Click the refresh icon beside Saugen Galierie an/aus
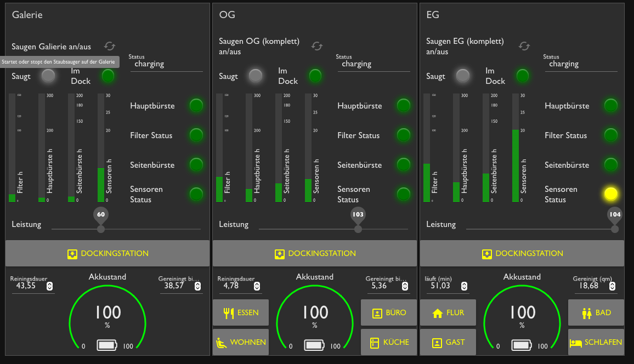Viewport: 634px width, 364px height. pyautogui.click(x=110, y=47)
